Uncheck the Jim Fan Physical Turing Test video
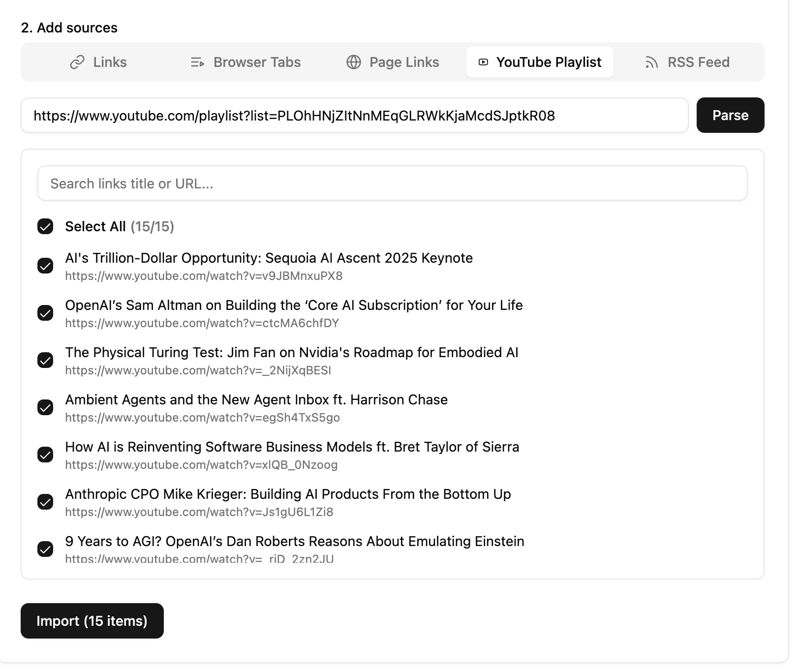 [45, 360]
